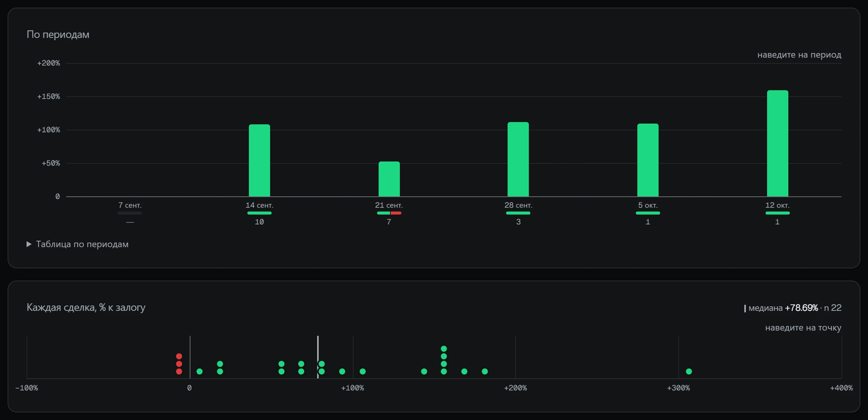
Task: Click the deal count «7» under 21 сент.
Action: [389, 222]
